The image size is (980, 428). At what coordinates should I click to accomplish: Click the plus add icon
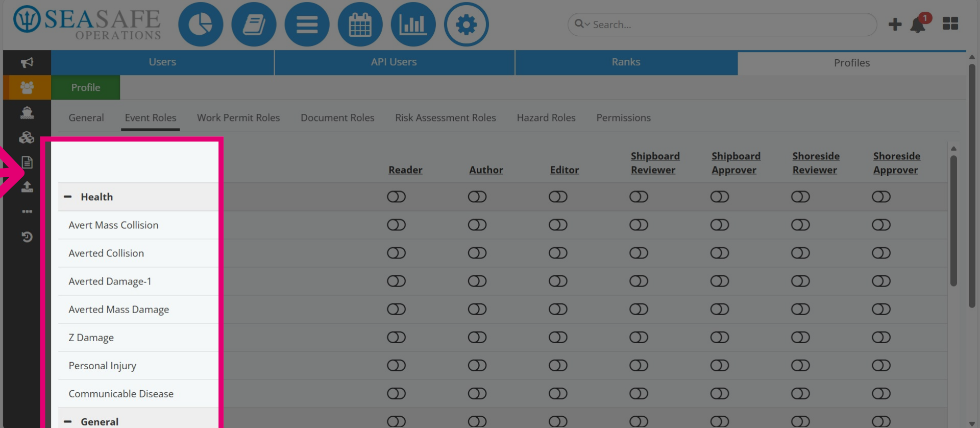pyautogui.click(x=895, y=25)
